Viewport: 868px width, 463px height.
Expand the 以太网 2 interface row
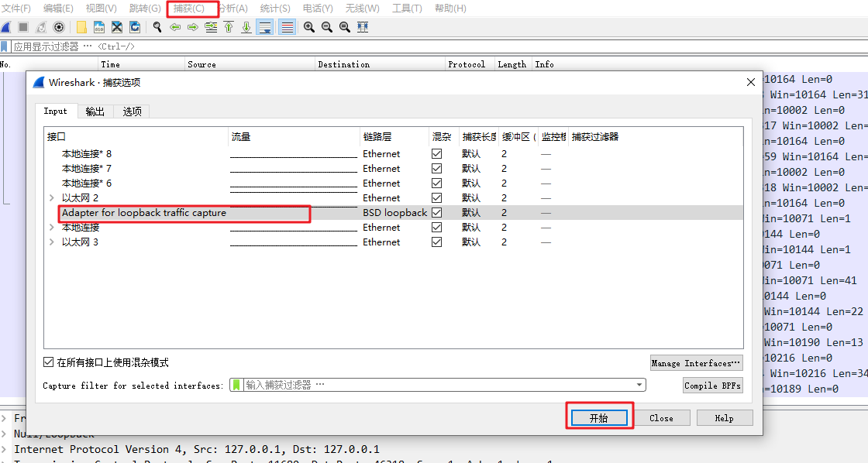tap(51, 198)
